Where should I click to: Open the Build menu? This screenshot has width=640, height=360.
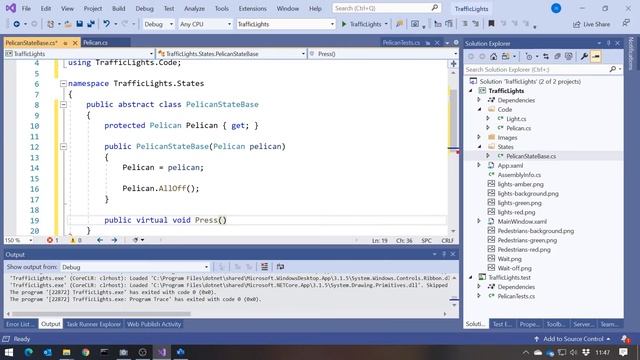coord(118,8)
